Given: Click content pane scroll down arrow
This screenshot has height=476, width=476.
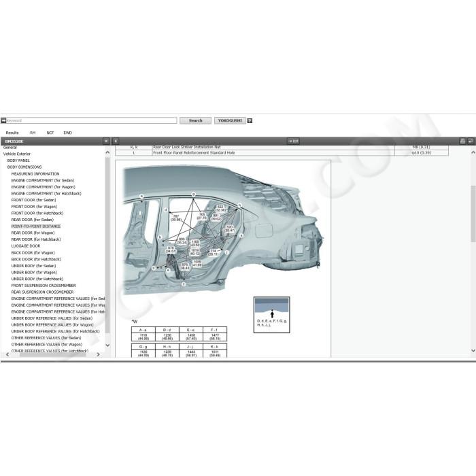Looking at the screenshot, I should (473, 351).
